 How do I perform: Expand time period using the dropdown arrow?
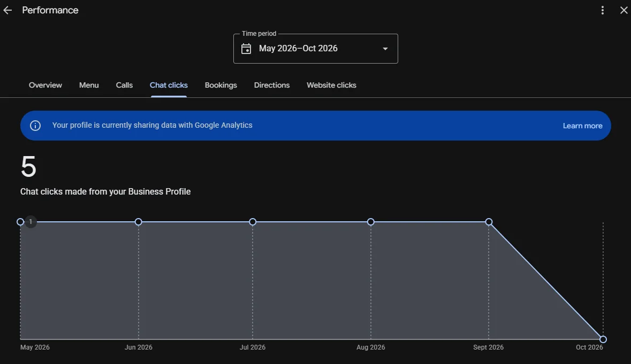[x=385, y=49]
